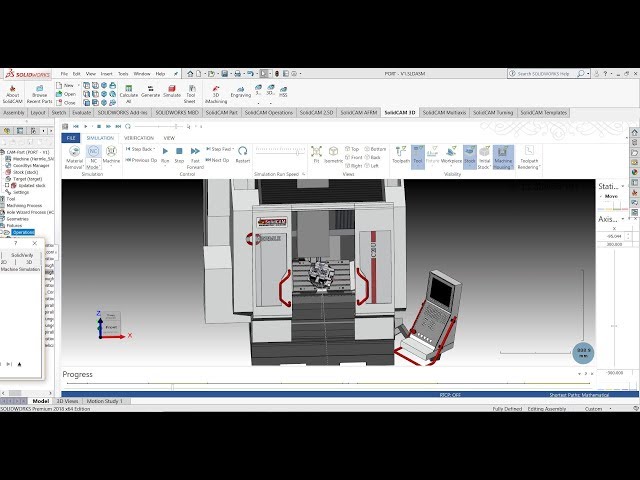Screen dimensions: 640x480
Task: Click the Print icon in SOLIDWORKS toolbar
Action: point(237,74)
